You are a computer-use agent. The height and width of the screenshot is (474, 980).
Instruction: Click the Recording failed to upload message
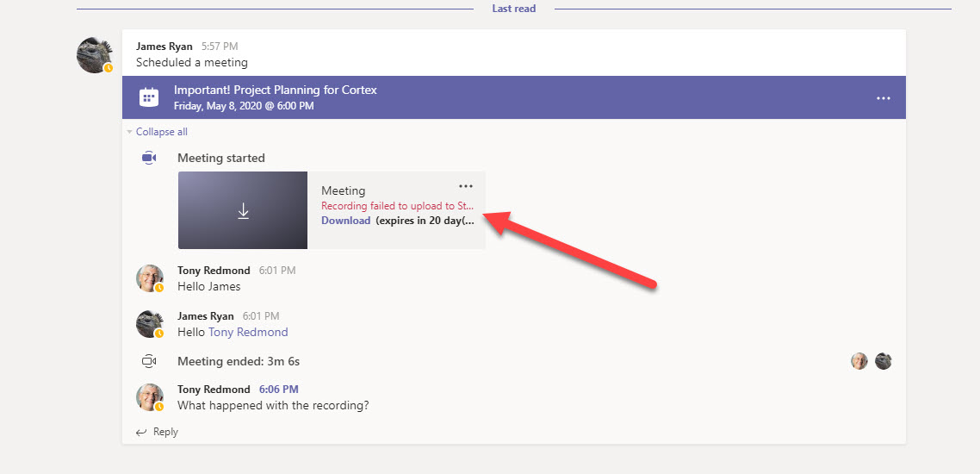(398, 205)
